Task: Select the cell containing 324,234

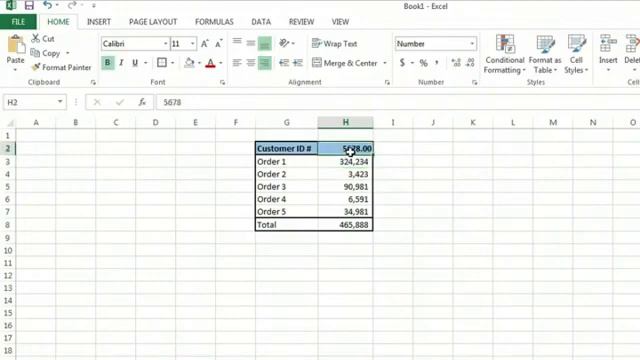Action: coord(345,162)
